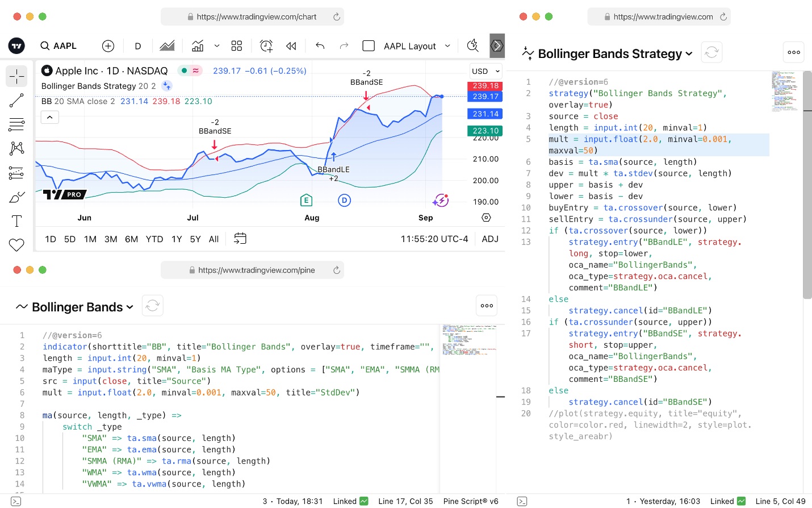Toggle the ADJ adjusted data setting
The image size is (812, 508).
click(x=490, y=239)
